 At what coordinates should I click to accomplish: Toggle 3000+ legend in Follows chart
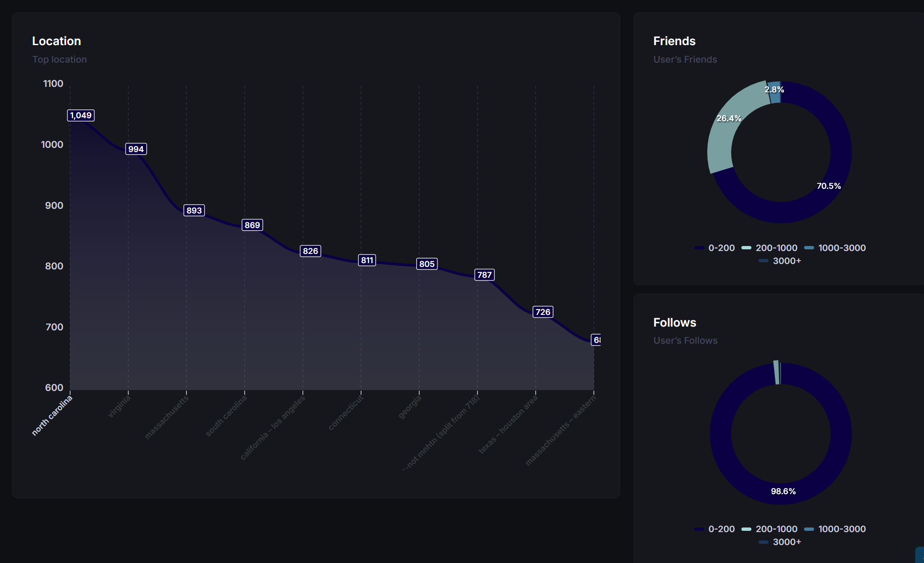[787, 542]
